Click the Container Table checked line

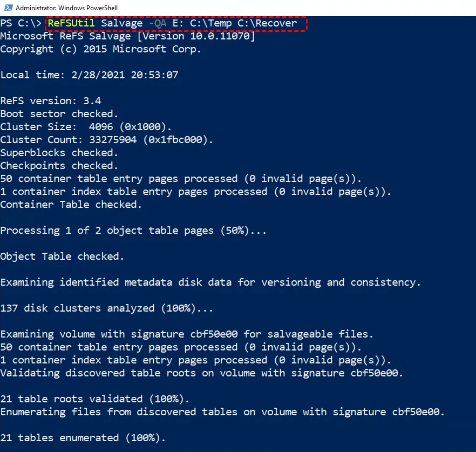tap(71, 205)
